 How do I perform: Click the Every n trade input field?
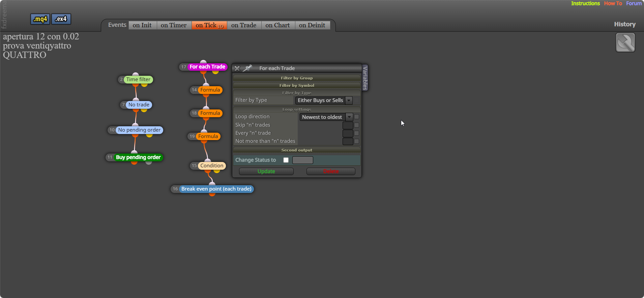tap(348, 133)
